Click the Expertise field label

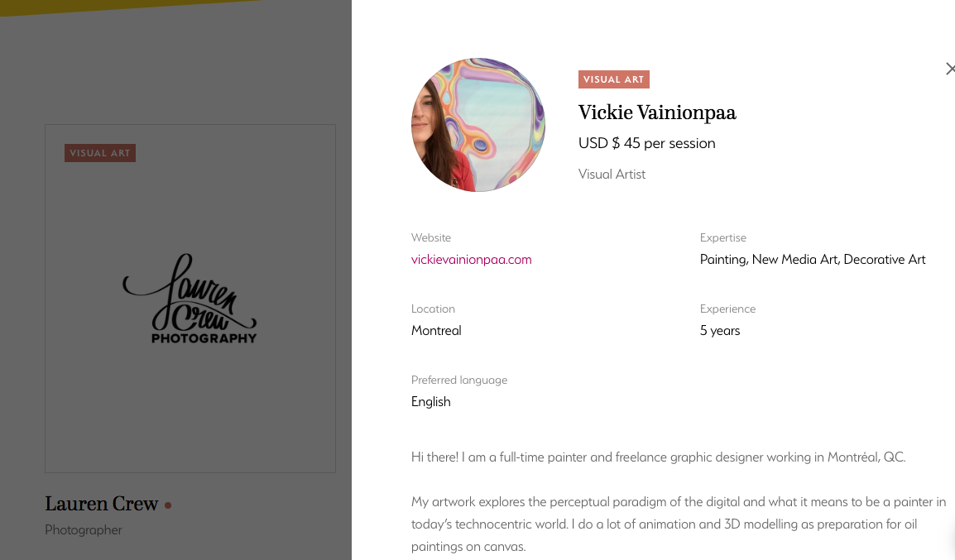[x=722, y=237]
